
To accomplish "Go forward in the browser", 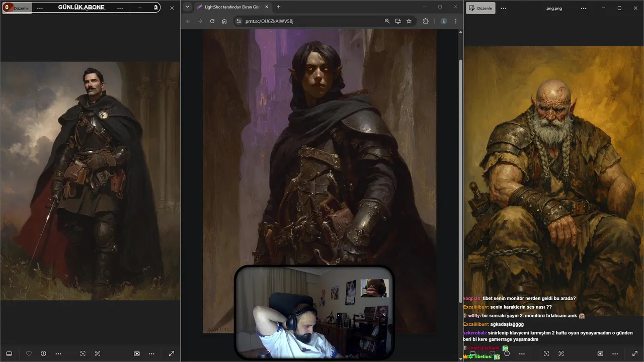I will (200, 21).
